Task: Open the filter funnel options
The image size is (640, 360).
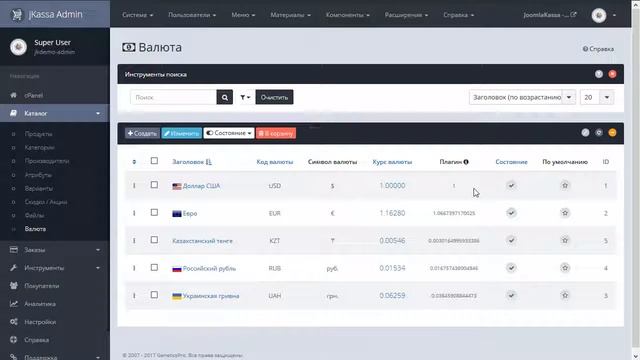Action: 245,97
